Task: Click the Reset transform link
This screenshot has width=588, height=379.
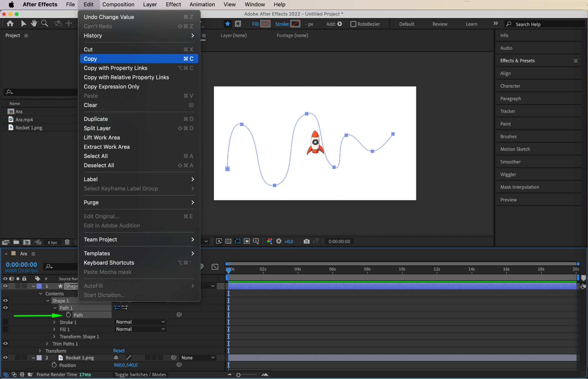Action: point(119,350)
